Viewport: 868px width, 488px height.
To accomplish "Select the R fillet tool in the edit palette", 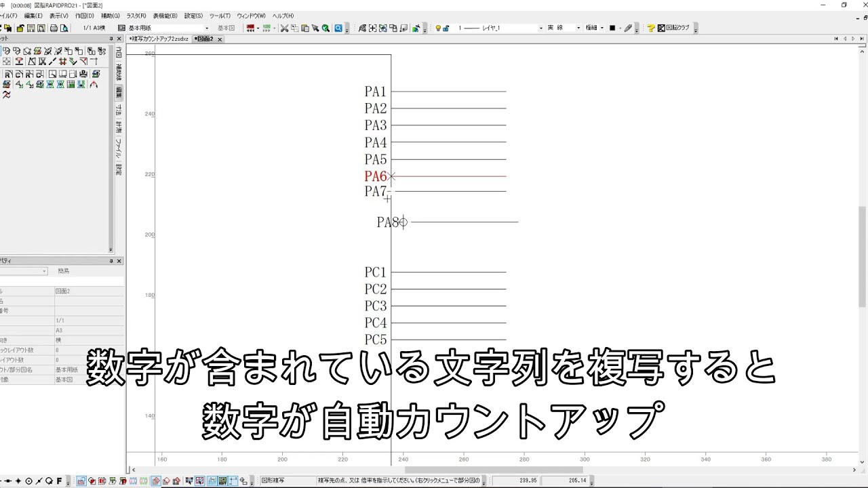I will click(8, 74).
